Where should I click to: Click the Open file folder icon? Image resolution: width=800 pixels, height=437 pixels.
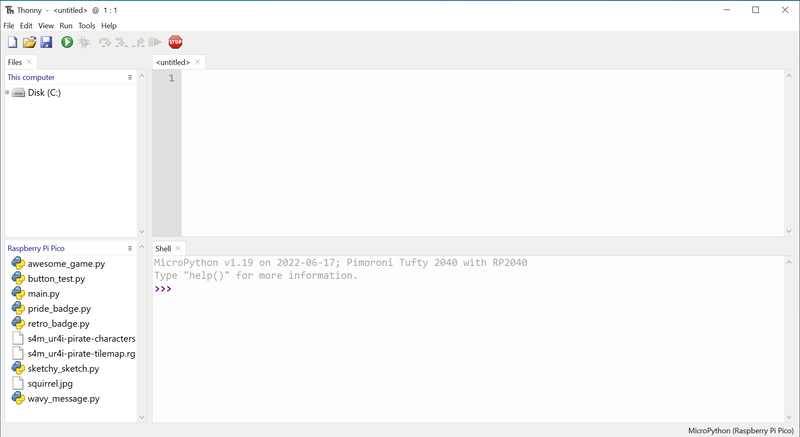tap(30, 42)
